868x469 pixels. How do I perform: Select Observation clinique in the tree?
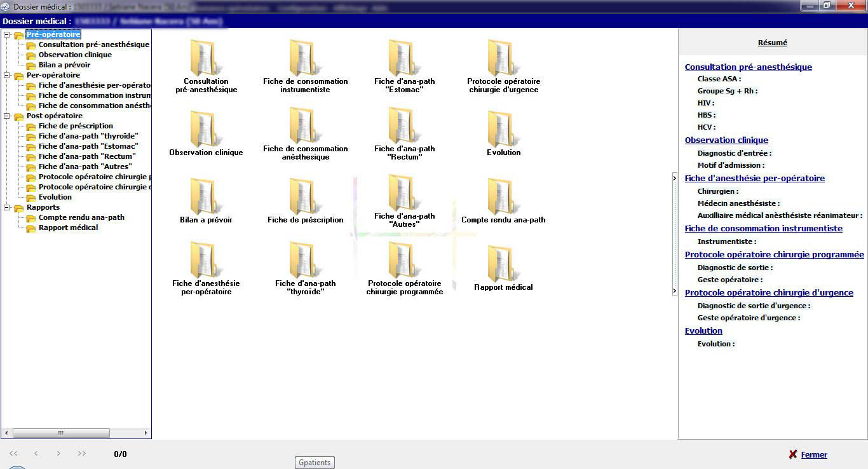pyautogui.click(x=75, y=55)
